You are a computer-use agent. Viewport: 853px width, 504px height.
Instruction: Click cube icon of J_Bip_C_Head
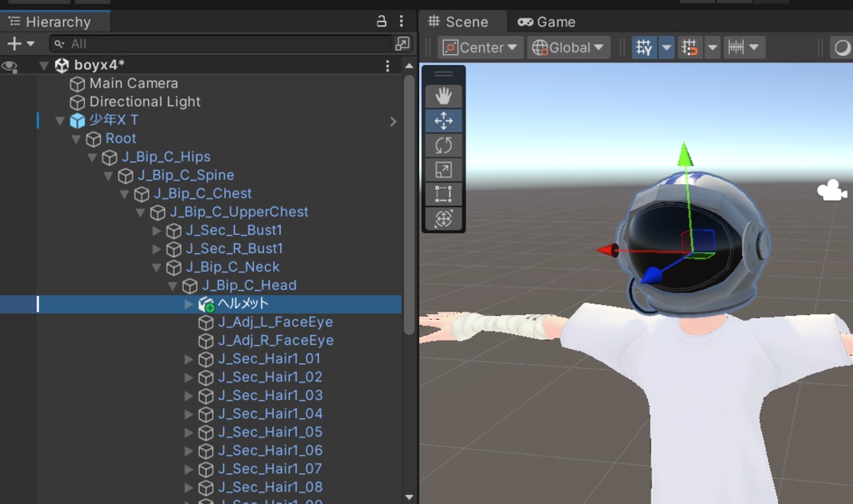[x=189, y=287]
